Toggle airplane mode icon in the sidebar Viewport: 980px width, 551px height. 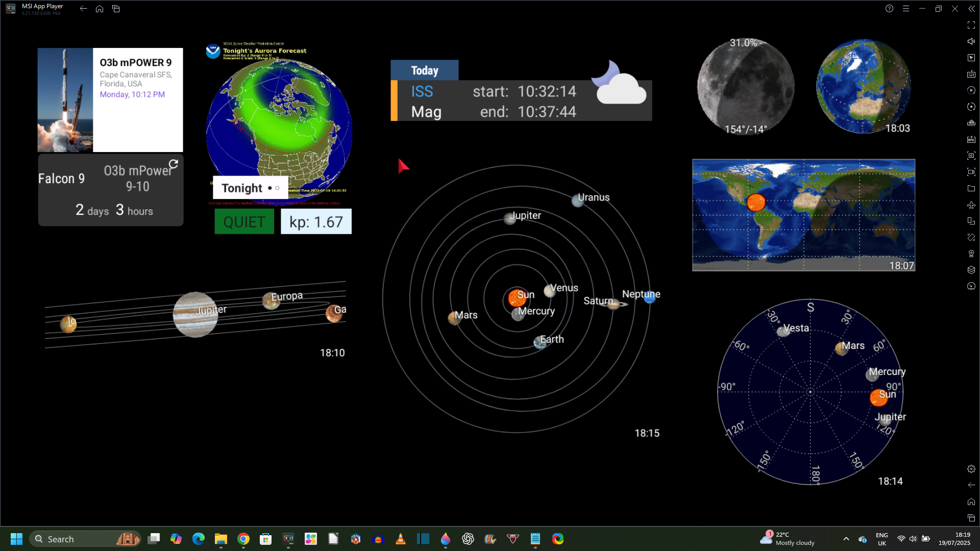click(x=971, y=205)
